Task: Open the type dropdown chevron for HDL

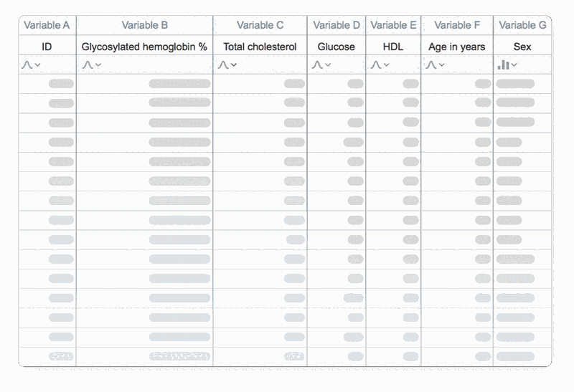Action: click(386, 64)
